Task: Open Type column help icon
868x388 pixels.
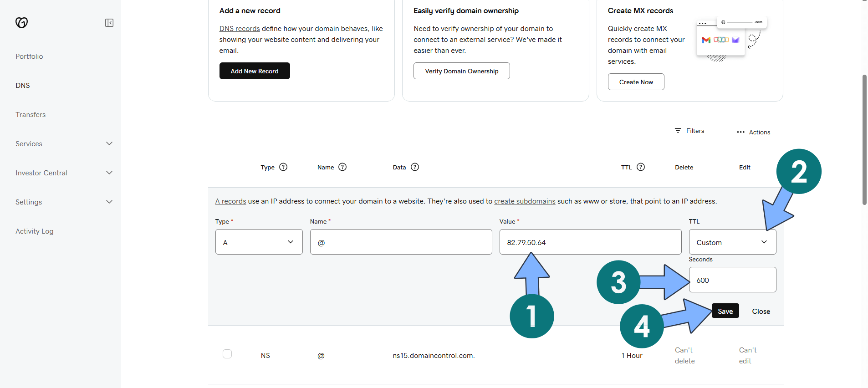Action: pos(283,167)
